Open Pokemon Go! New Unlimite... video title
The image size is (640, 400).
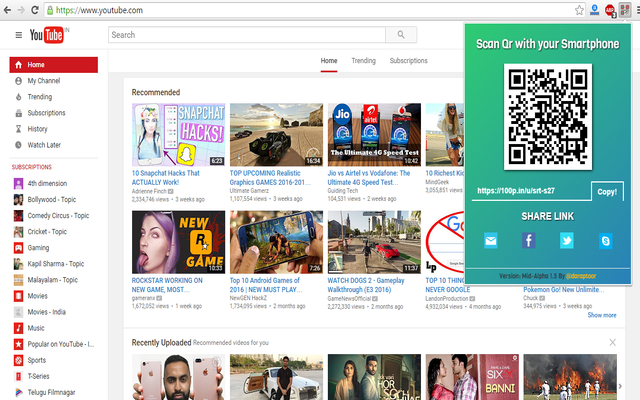[x=564, y=289]
